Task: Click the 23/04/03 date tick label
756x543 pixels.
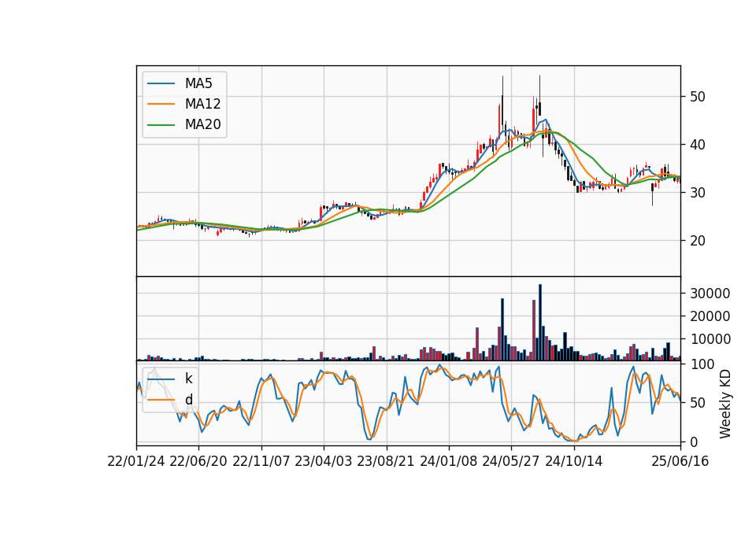Action: click(323, 461)
